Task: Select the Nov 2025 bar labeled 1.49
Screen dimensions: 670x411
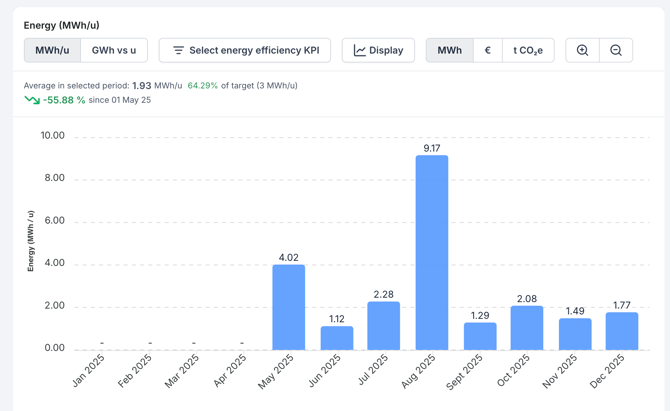Action: click(x=575, y=334)
